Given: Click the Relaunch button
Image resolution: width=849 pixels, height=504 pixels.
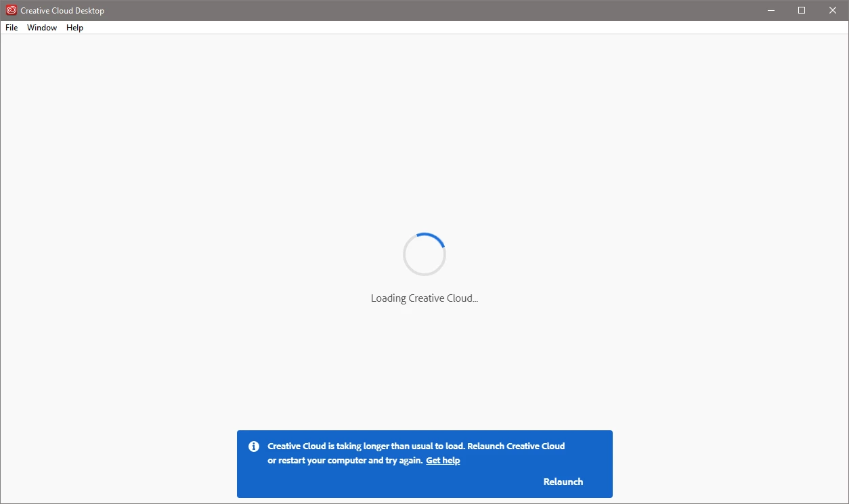Looking at the screenshot, I should pyautogui.click(x=563, y=482).
